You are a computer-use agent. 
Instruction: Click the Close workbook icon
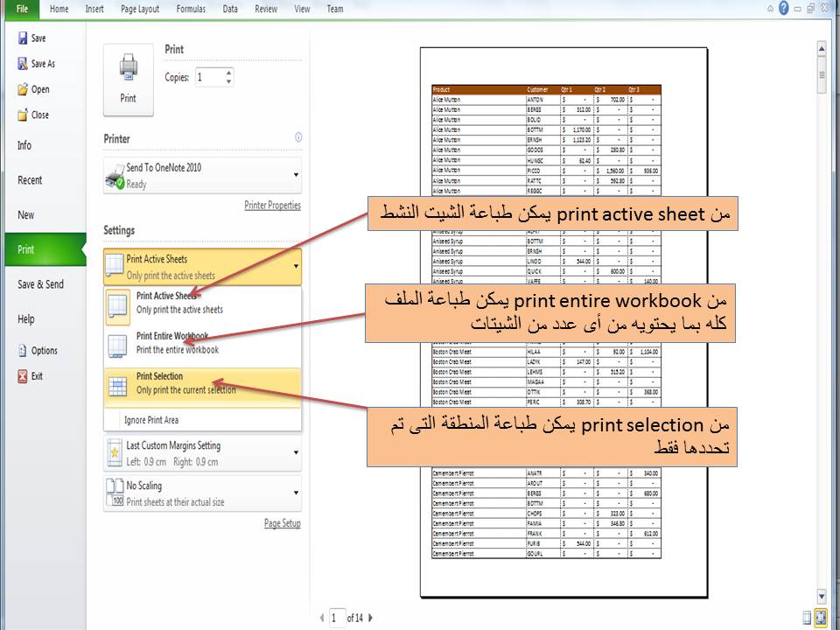click(x=23, y=115)
